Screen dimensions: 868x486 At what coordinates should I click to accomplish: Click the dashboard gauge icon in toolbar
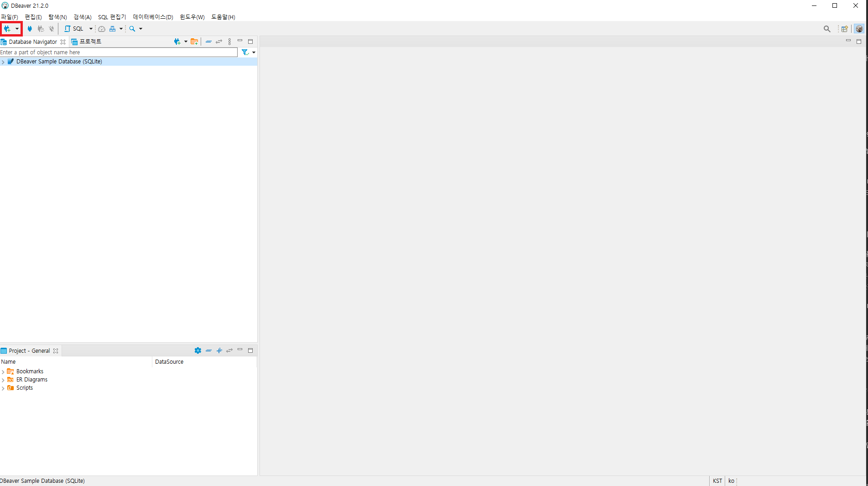pos(102,29)
